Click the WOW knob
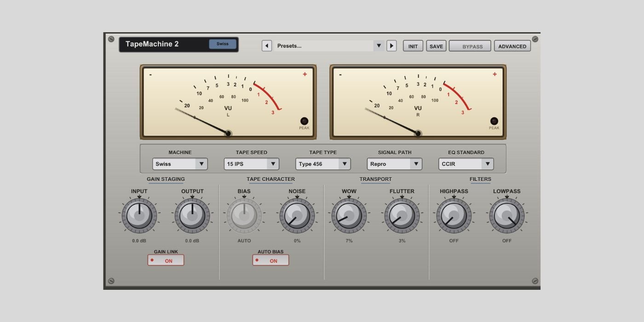 tap(349, 215)
